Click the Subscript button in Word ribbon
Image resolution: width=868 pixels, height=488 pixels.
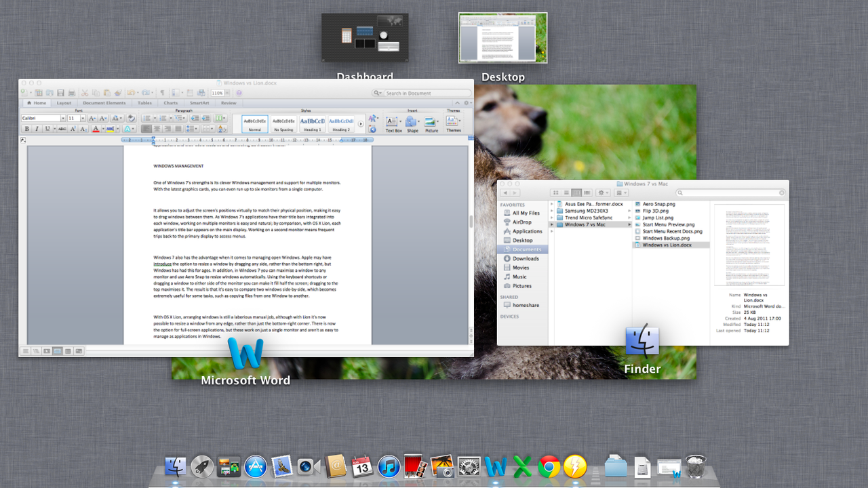point(83,129)
